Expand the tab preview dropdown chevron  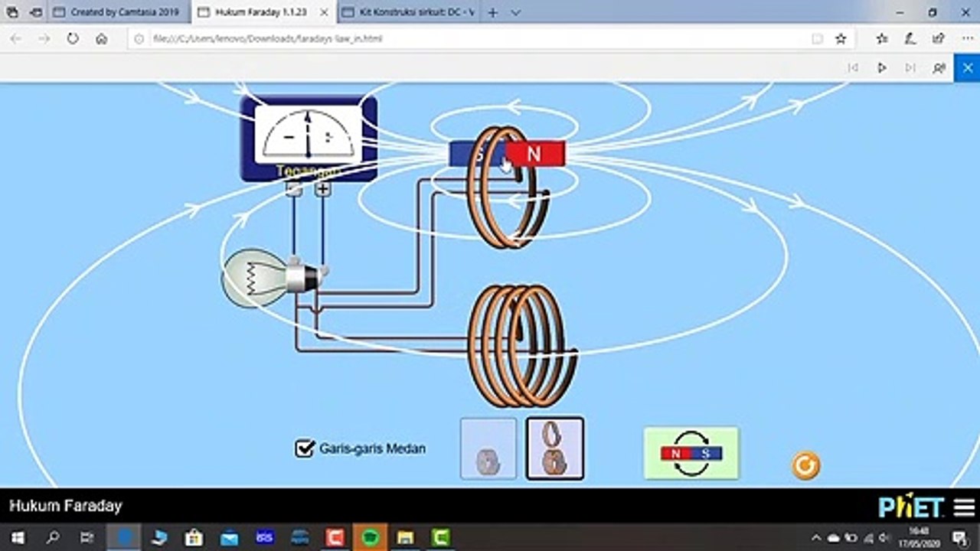[515, 12]
